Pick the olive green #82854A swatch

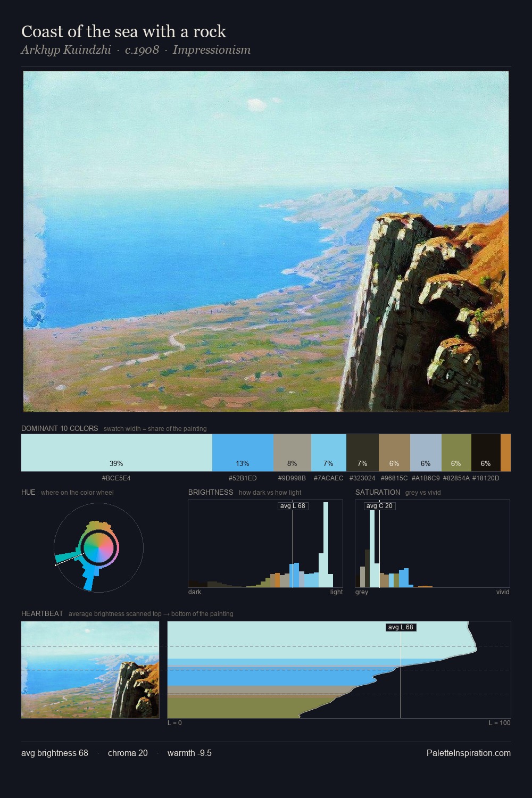click(x=456, y=453)
